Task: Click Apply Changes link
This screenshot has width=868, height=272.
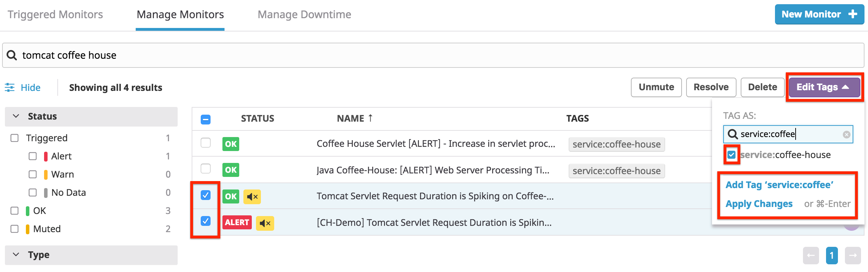Action: click(x=759, y=204)
